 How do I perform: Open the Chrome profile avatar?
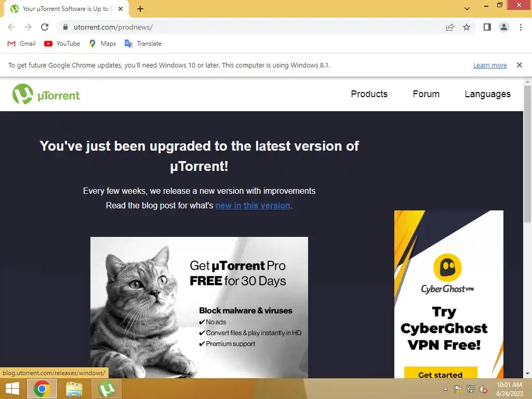[504, 27]
